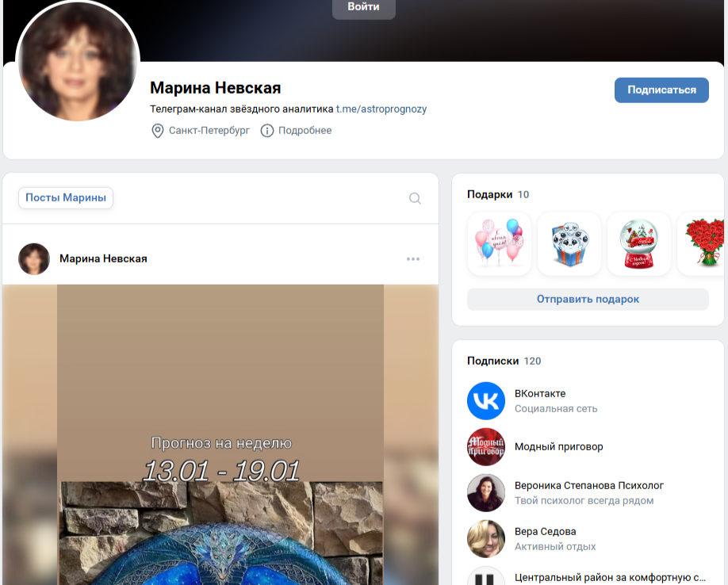Select the balloons gift
The image size is (728, 585).
pyautogui.click(x=499, y=243)
